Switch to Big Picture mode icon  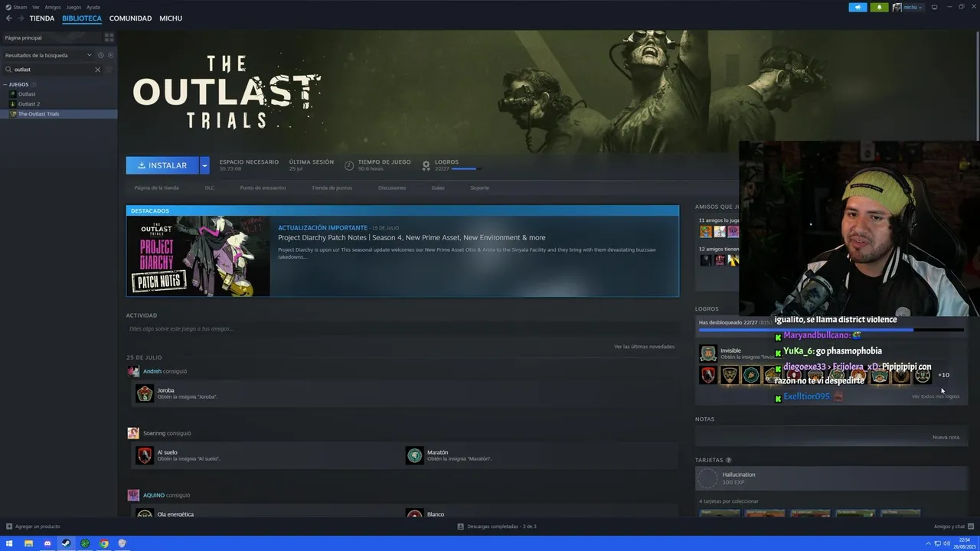(934, 7)
